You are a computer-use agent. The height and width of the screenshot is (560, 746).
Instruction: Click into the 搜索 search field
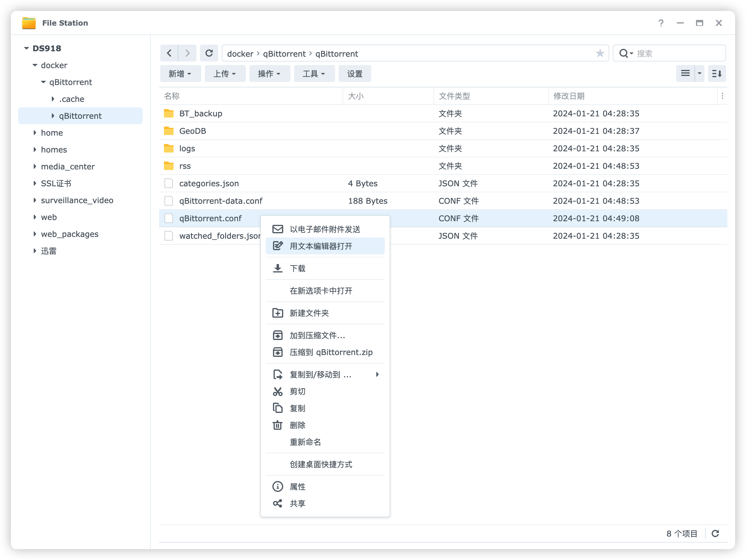point(678,53)
